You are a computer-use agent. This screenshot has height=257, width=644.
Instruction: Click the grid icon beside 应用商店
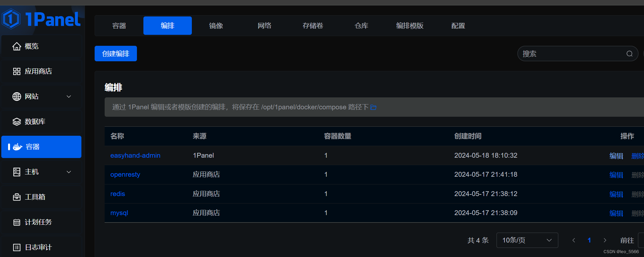tap(17, 72)
